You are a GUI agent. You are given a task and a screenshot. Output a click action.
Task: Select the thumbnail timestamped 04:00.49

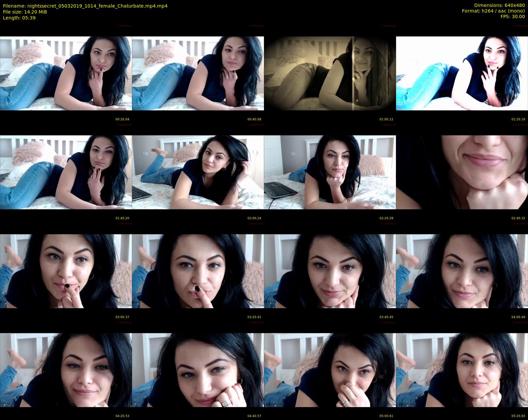[462, 271]
